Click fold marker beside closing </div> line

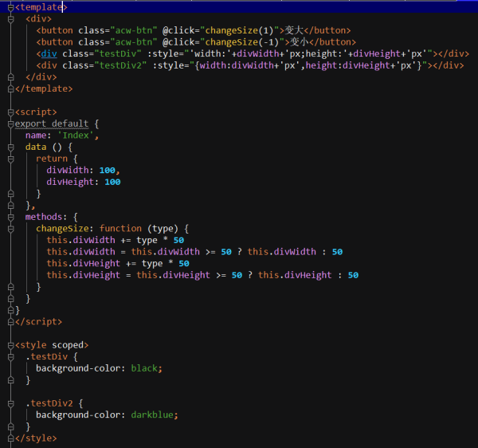pyautogui.click(x=10, y=77)
